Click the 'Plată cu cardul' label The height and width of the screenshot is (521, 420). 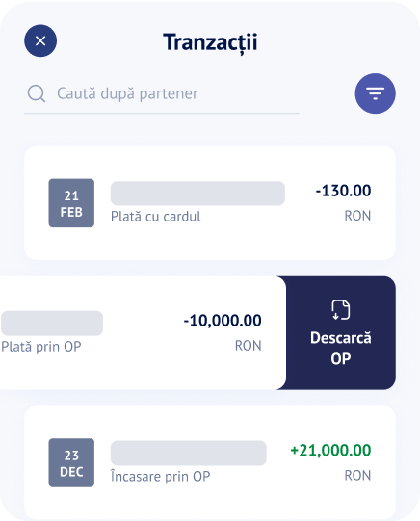(155, 217)
